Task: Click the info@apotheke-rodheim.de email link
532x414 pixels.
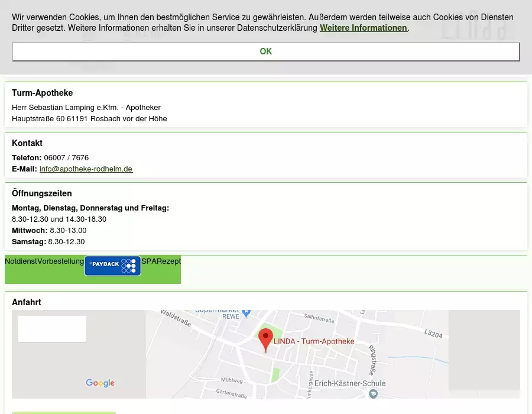Action: 86,169
